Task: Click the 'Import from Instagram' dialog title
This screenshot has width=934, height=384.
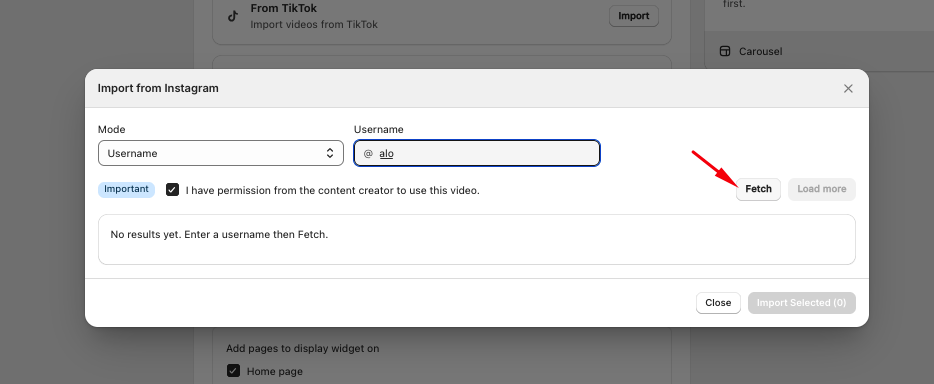Action: [x=158, y=88]
